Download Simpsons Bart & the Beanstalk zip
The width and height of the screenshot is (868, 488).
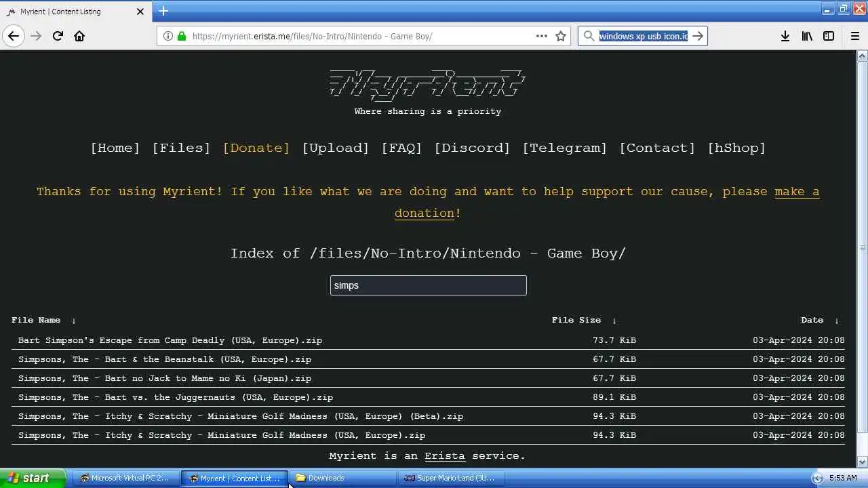(x=165, y=359)
